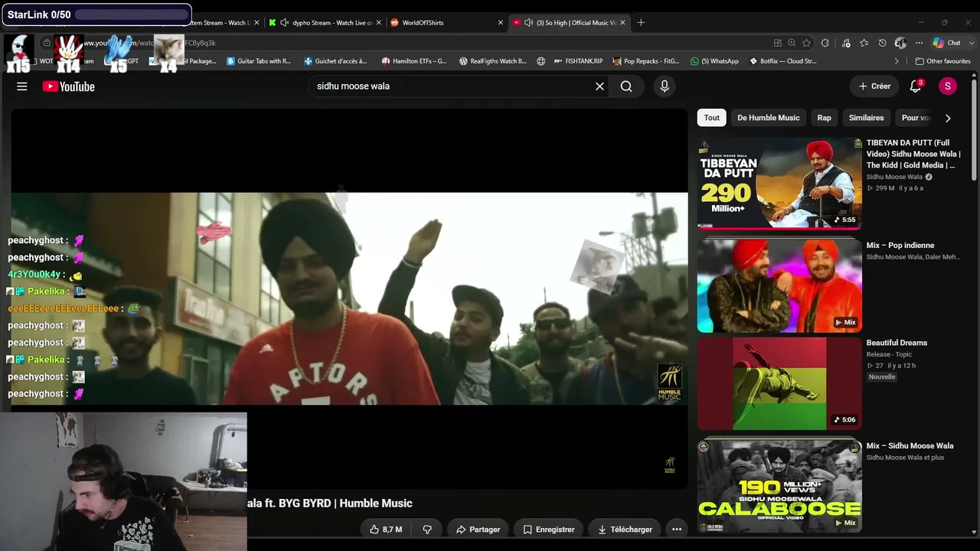
Task: Open the browser new tab button
Action: 641,23
